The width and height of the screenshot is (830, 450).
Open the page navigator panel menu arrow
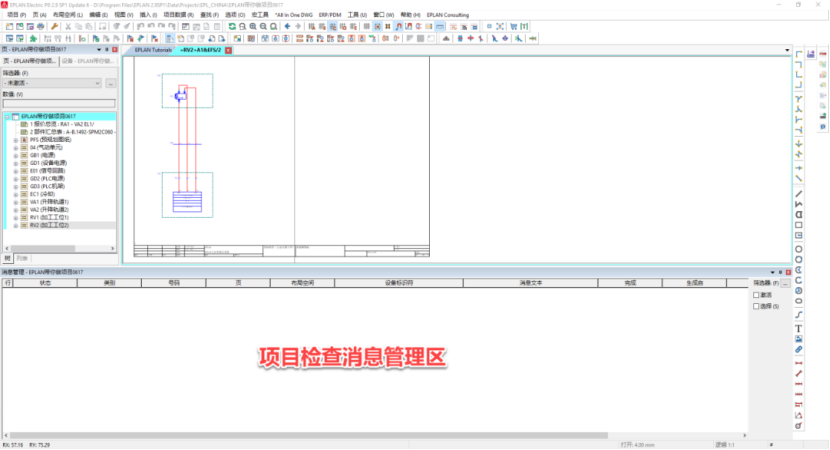point(99,49)
